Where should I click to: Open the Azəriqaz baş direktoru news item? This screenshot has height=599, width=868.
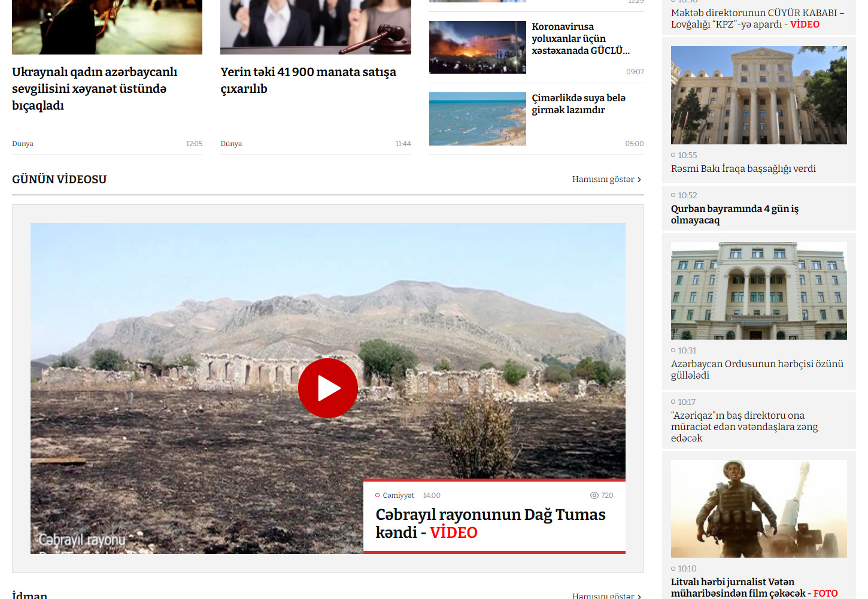[x=744, y=426]
